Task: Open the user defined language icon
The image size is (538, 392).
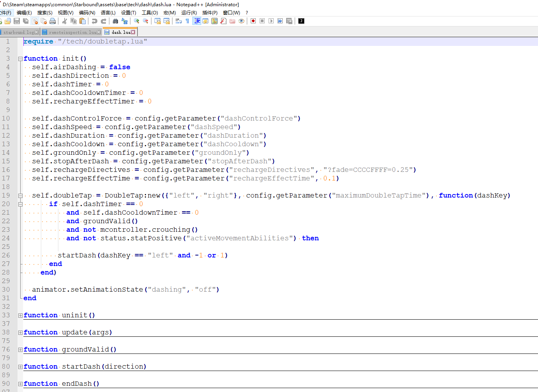Action: (x=206, y=21)
